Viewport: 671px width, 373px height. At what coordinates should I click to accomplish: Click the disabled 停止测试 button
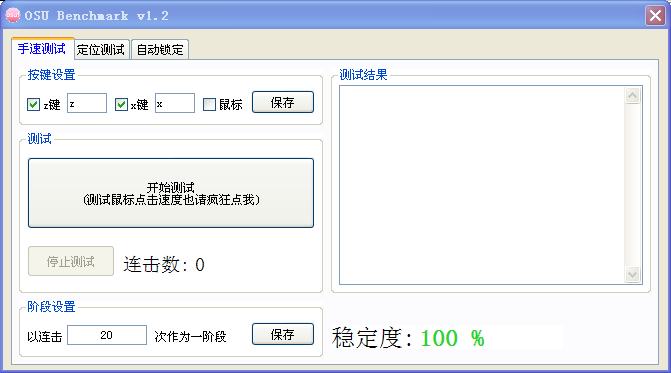[71, 261]
